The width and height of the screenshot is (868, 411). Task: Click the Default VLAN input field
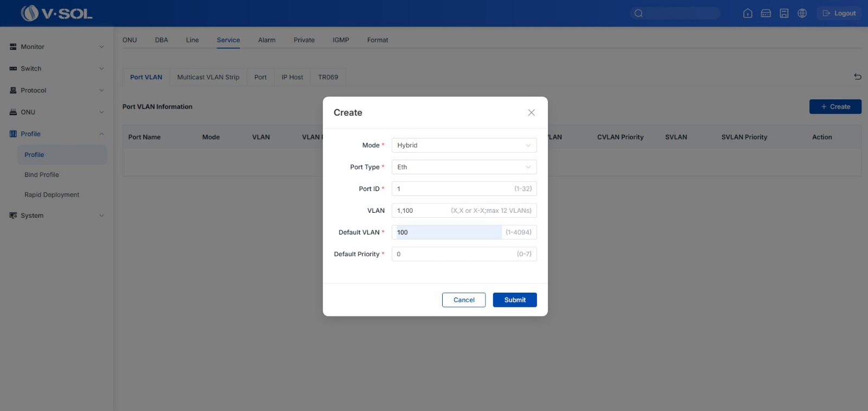(x=464, y=232)
